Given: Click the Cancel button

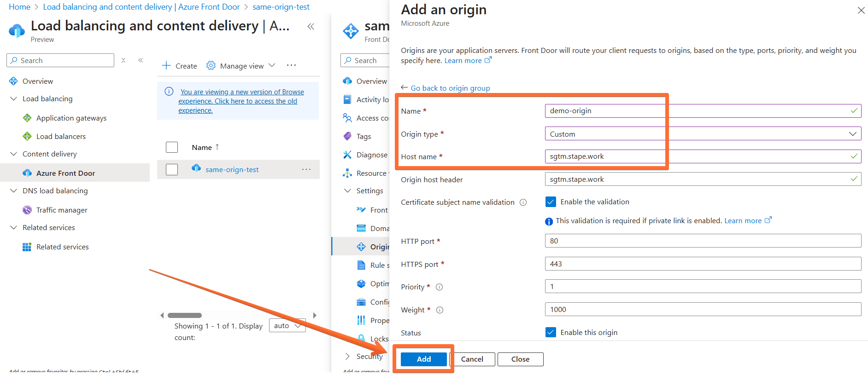Looking at the screenshot, I should (472, 359).
